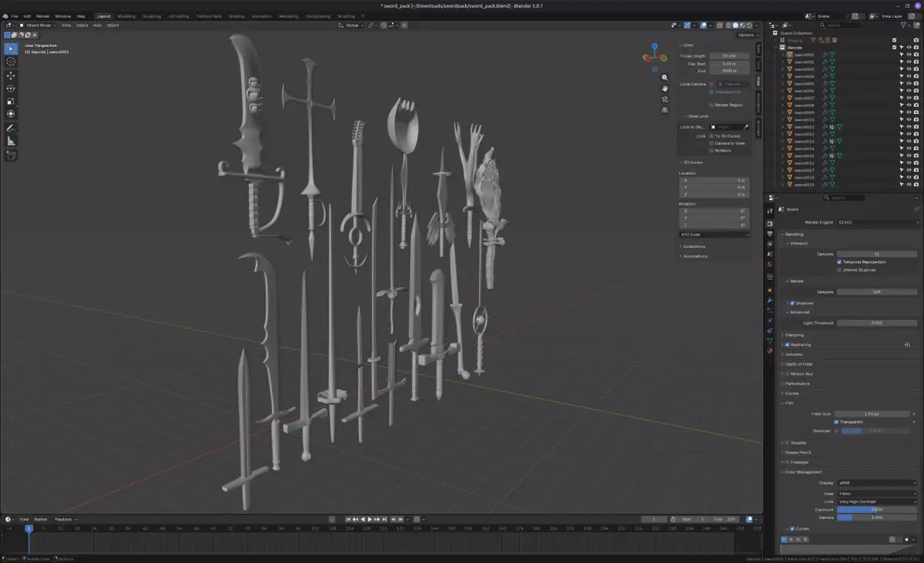Screen dimensions: 924x563
Task: Select the Measure tool
Action: coord(11,141)
